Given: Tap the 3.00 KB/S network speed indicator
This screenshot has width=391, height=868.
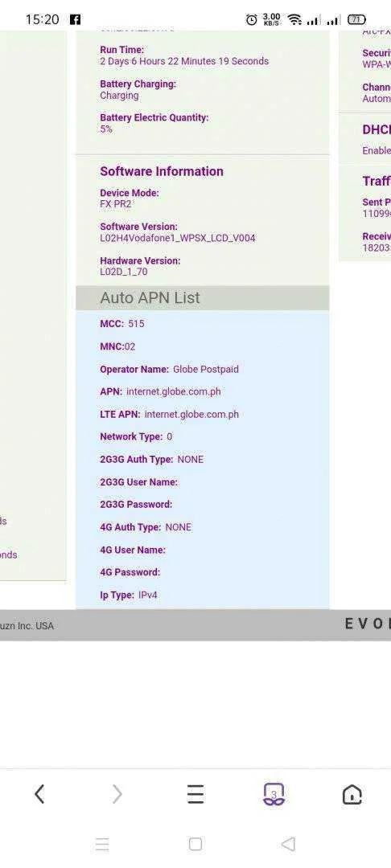Looking at the screenshot, I should click(x=271, y=20).
